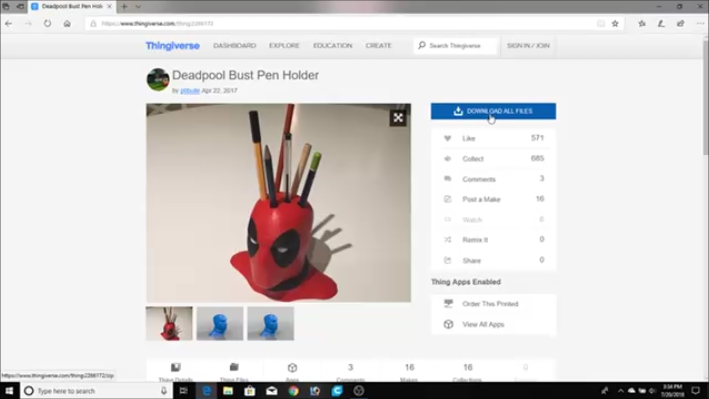Viewport: 709px width, 399px height.
Task: Switch to the 16 Collections tab
Action: point(467,372)
